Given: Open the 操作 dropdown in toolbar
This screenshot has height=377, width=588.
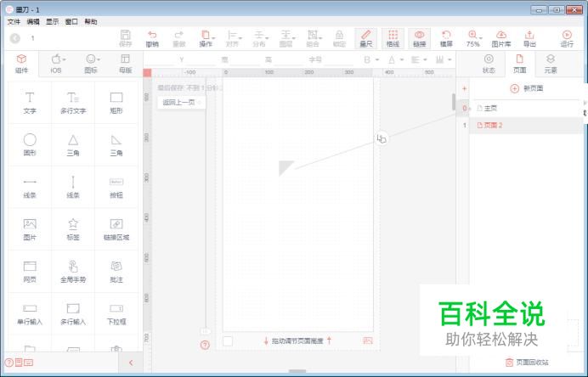Looking at the screenshot, I should 206,38.
